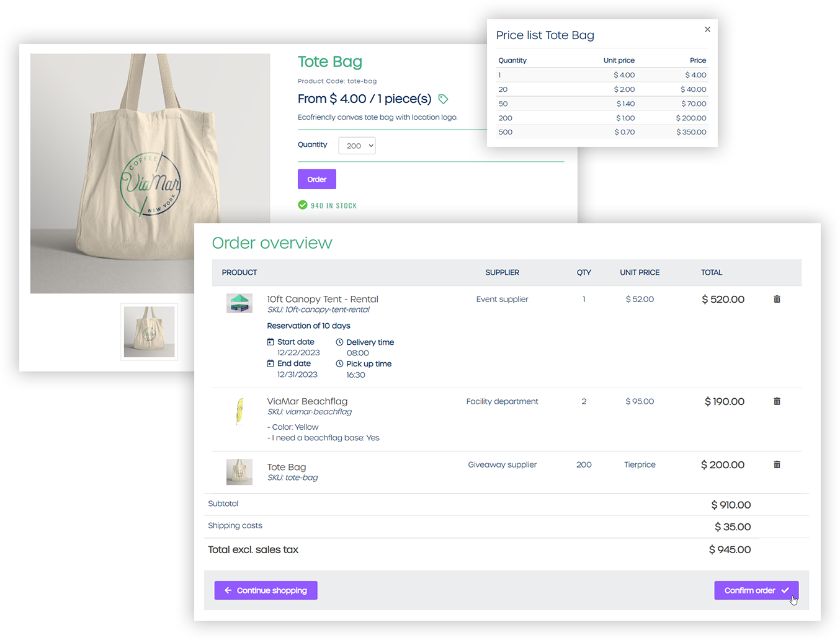
Task: Click the pick up time 16:30
Action: [x=355, y=375]
